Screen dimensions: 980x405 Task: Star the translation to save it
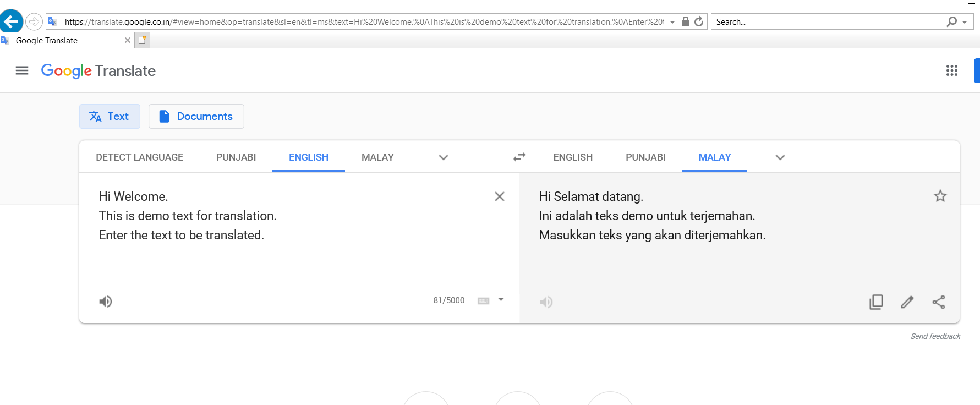pos(940,196)
